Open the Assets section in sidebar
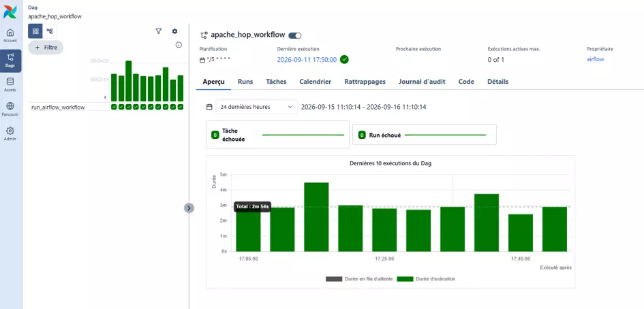 [10, 85]
